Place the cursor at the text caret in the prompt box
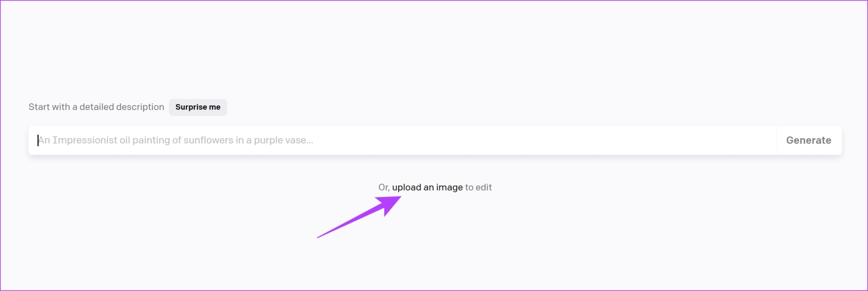The image size is (868, 291). [38, 140]
